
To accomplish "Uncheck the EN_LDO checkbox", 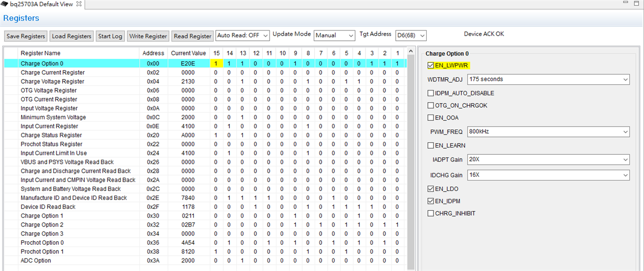I will tap(431, 189).
